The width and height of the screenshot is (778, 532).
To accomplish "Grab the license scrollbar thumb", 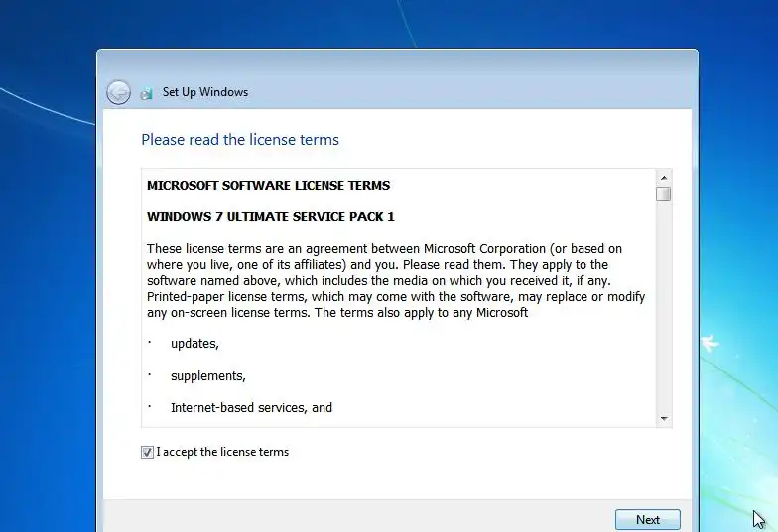I will click(663, 195).
